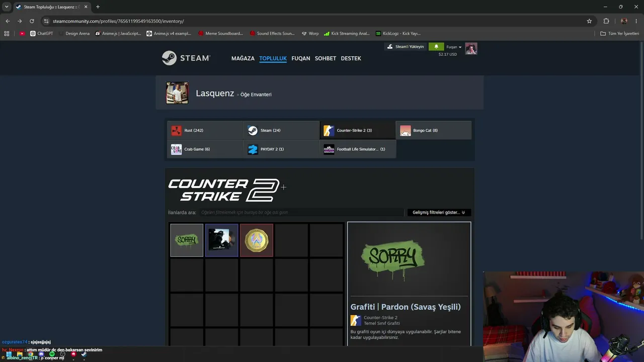Open the ChatGPT bookmark

[41, 34]
